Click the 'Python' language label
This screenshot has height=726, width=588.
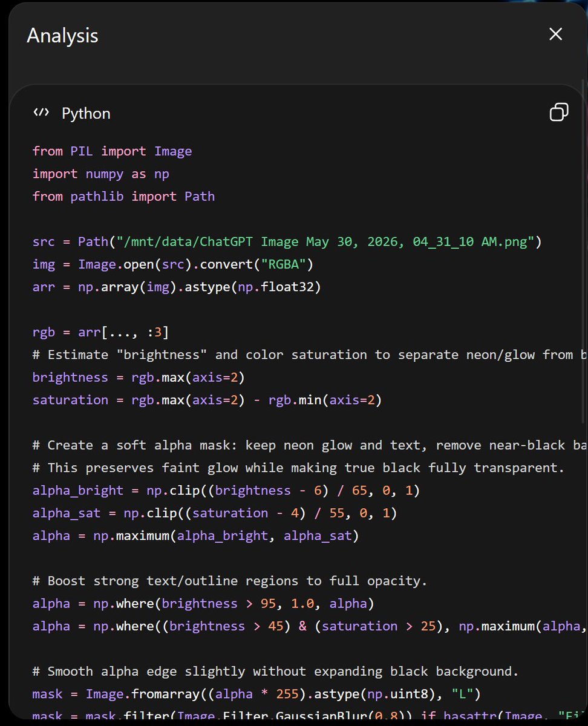(86, 113)
